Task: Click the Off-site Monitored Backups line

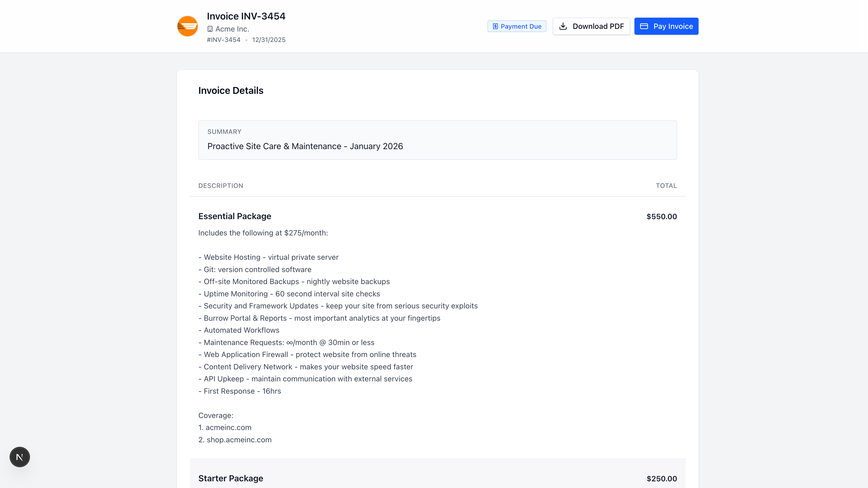Action: pyautogui.click(x=294, y=281)
